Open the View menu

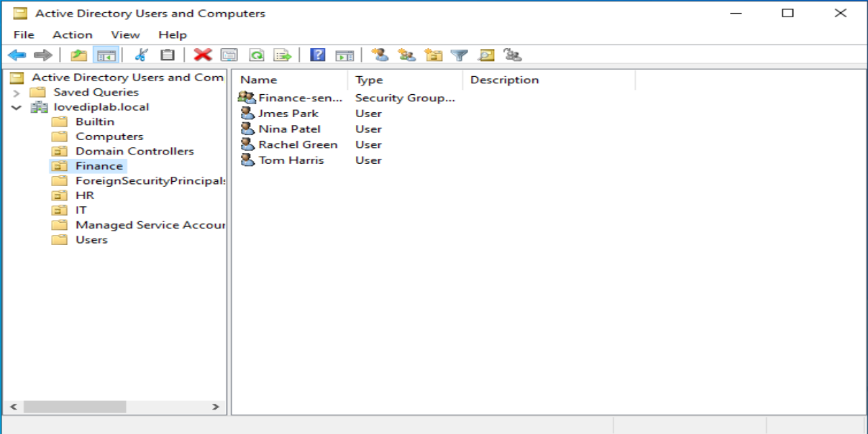pos(125,34)
